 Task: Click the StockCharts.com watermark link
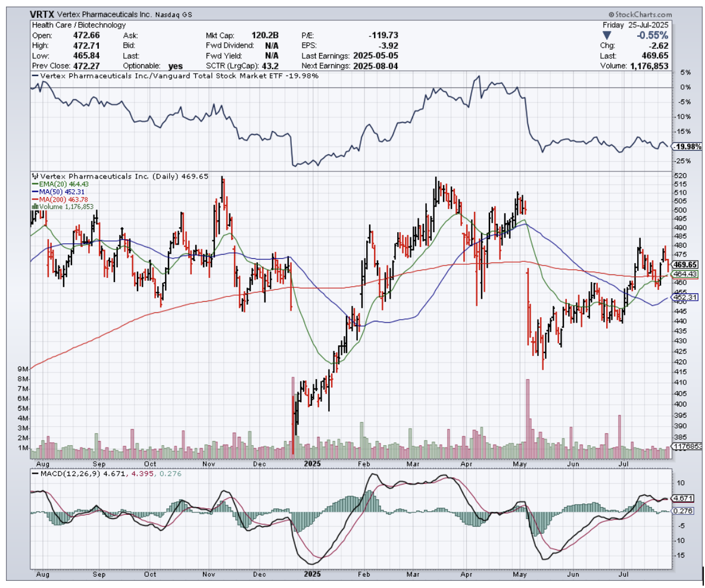(x=643, y=14)
